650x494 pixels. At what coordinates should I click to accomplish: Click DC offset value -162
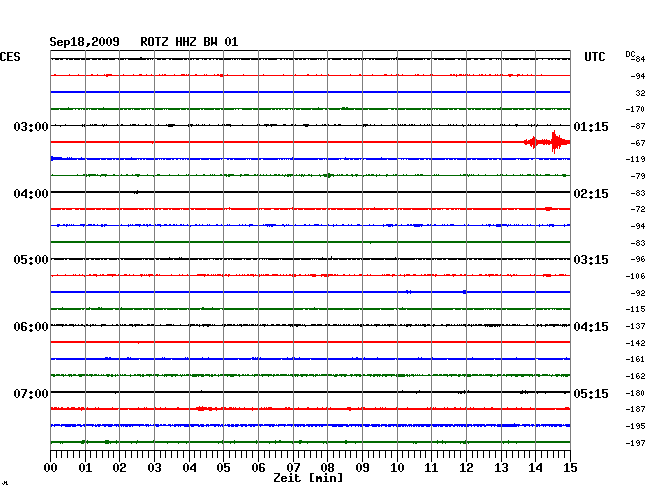(x=635, y=376)
